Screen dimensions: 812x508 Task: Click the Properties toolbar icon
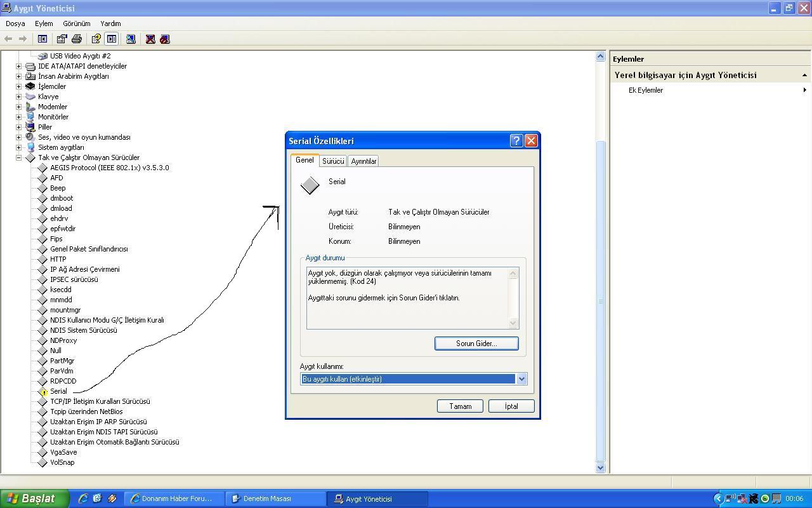(x=62, y=39)
